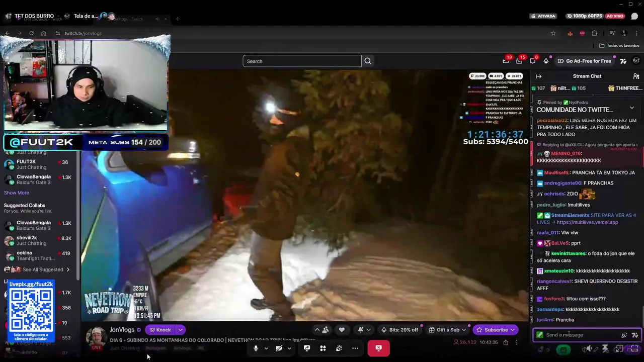Open ookina in Suggested Collabs

click(39, 255)
